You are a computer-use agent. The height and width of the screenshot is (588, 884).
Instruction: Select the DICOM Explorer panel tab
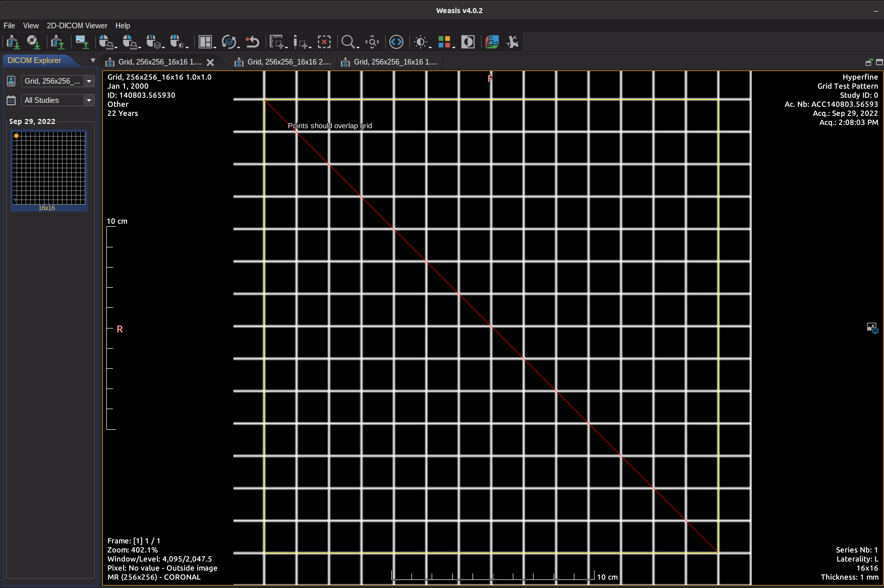[x=34, y=60]
